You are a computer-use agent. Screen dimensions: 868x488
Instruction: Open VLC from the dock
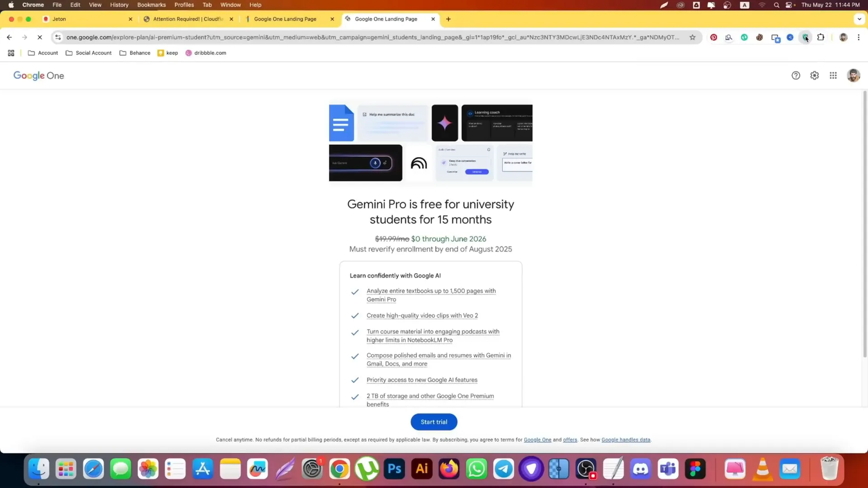point(762,469)
